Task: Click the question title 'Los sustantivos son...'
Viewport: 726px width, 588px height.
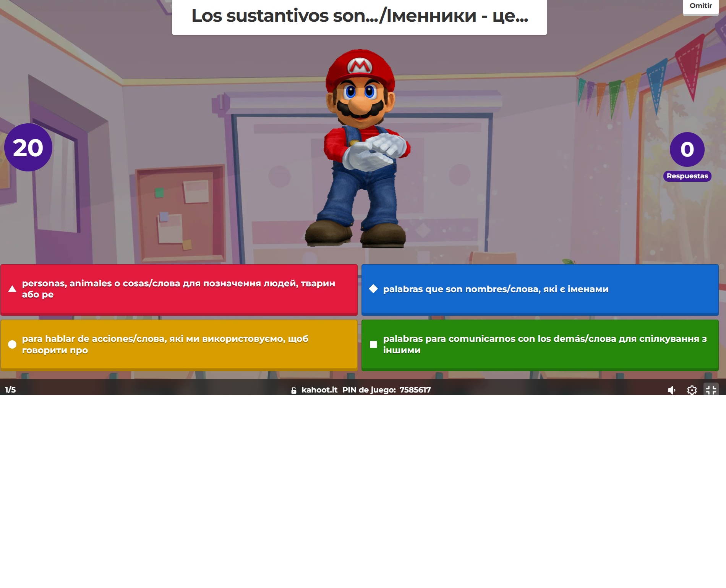Action: point(359,16)
